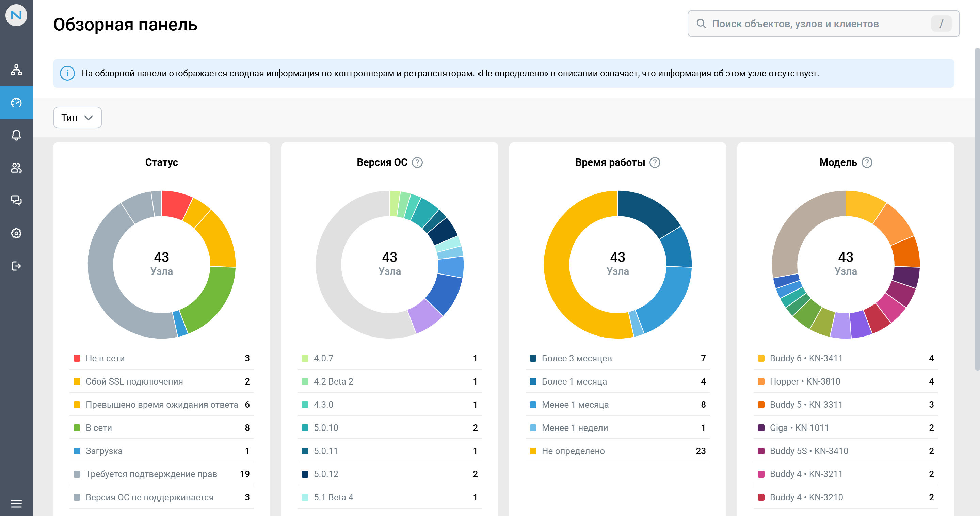Focus the Поиск объектов search field
980x516 pixels.
point(823,24)
